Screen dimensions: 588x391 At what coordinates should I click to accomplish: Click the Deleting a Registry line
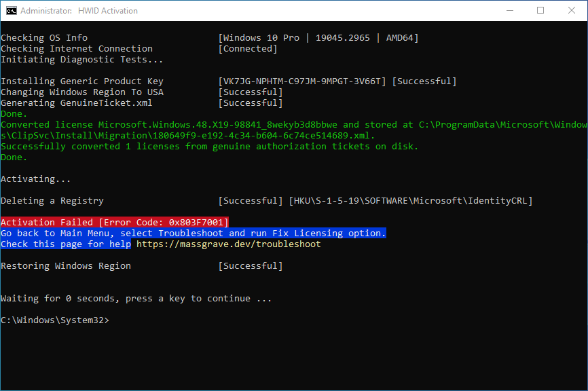(x=52, y=200)
